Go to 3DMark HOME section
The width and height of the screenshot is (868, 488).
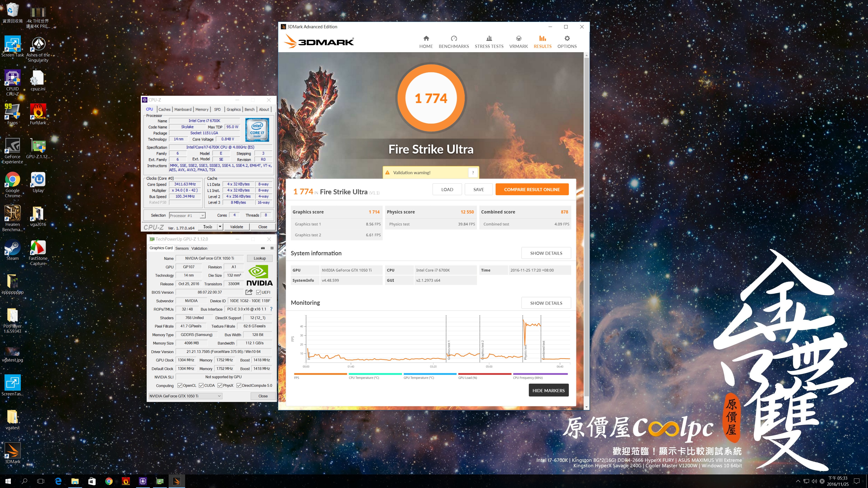tap(426, 42)
